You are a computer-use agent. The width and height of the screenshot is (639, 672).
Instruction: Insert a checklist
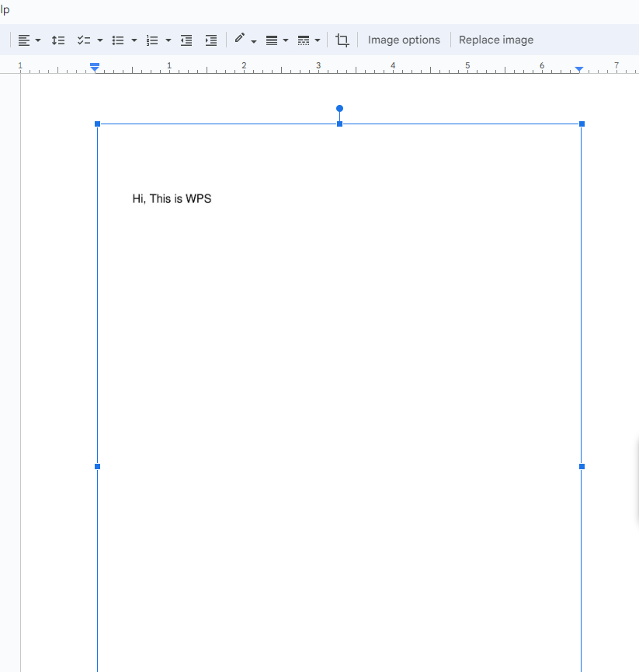(83, 40)
